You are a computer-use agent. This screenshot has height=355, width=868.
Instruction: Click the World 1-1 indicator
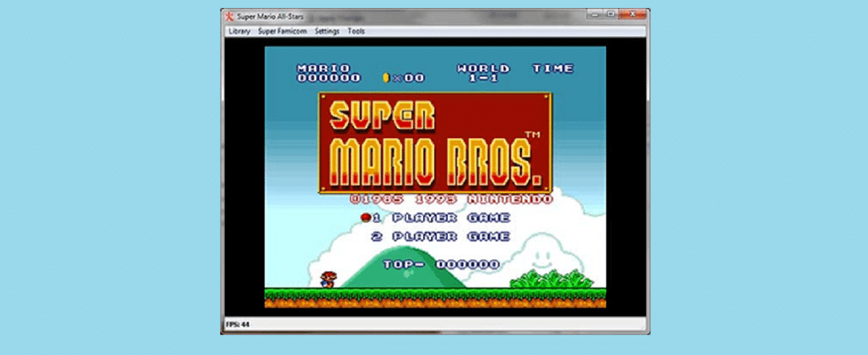tap(483, 73)
